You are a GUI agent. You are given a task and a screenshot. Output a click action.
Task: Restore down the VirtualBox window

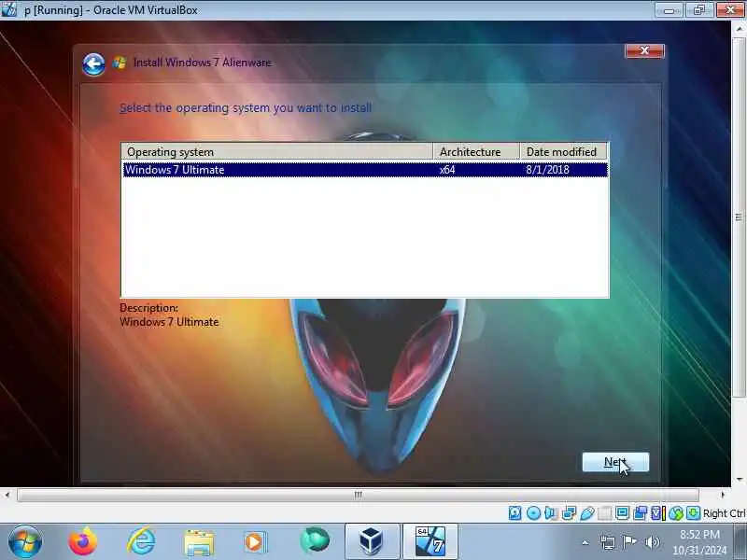698,10
